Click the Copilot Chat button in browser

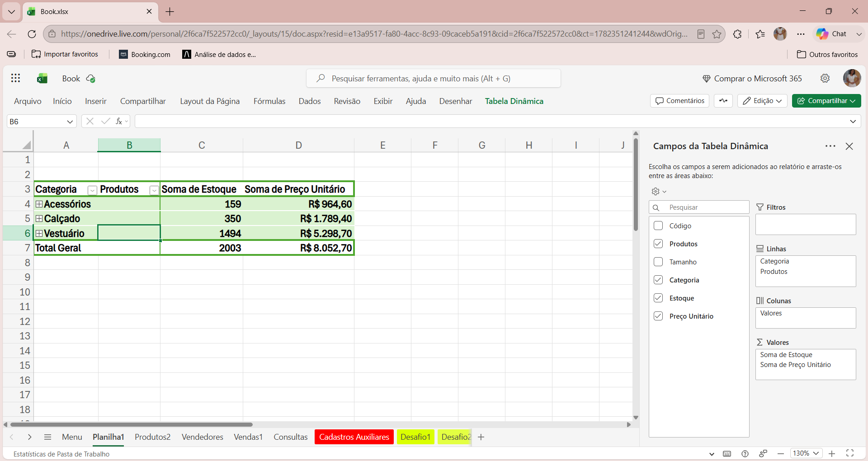point(831,34)
